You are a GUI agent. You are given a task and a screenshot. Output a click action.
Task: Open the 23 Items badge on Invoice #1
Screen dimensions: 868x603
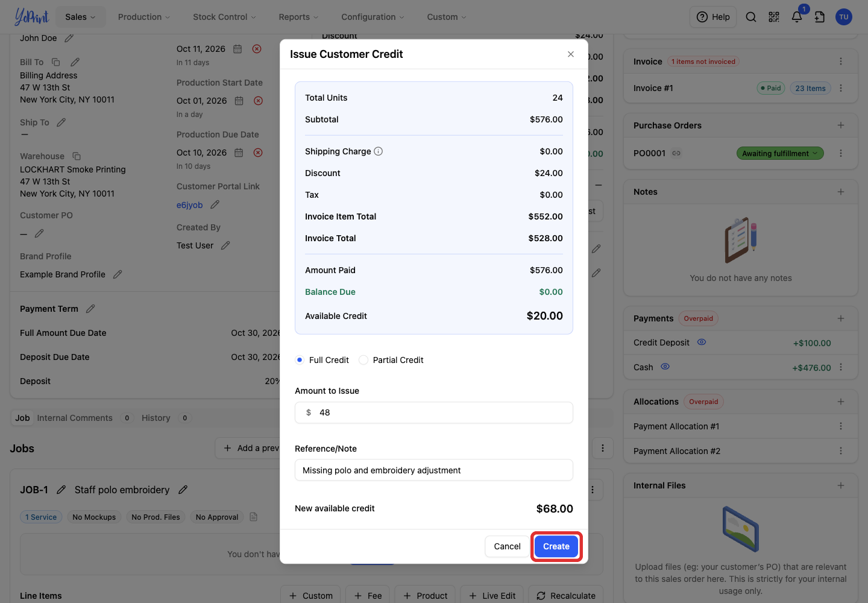click(810, 88)
